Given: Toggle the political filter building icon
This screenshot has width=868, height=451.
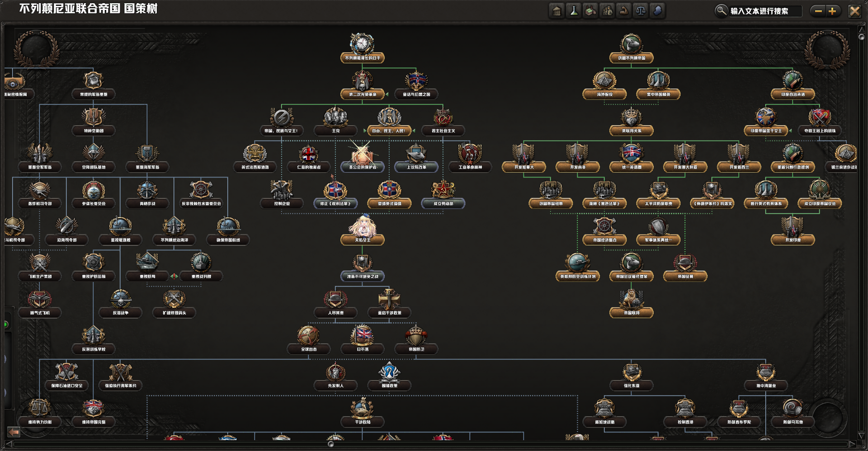Looking at the screenshot, I should 557,11.
